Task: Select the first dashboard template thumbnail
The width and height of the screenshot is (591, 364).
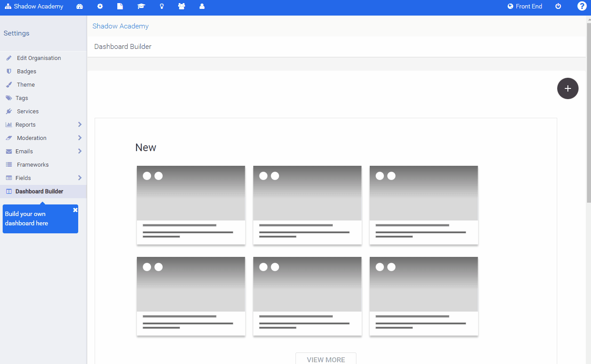Action: click(191, 205)
